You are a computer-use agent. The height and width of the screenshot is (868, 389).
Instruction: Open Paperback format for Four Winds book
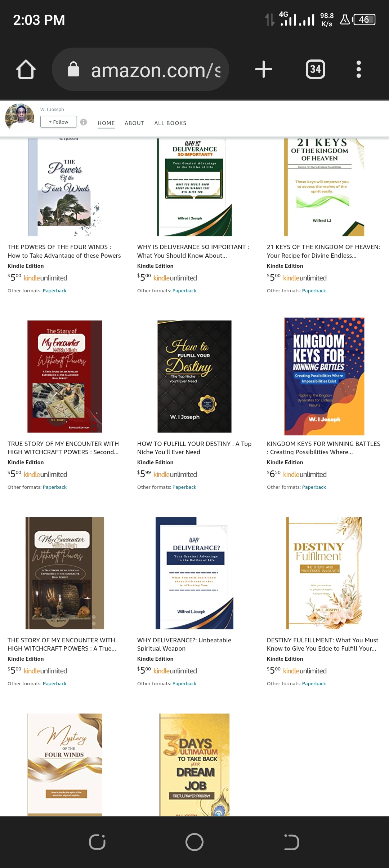tap(55, 291)
